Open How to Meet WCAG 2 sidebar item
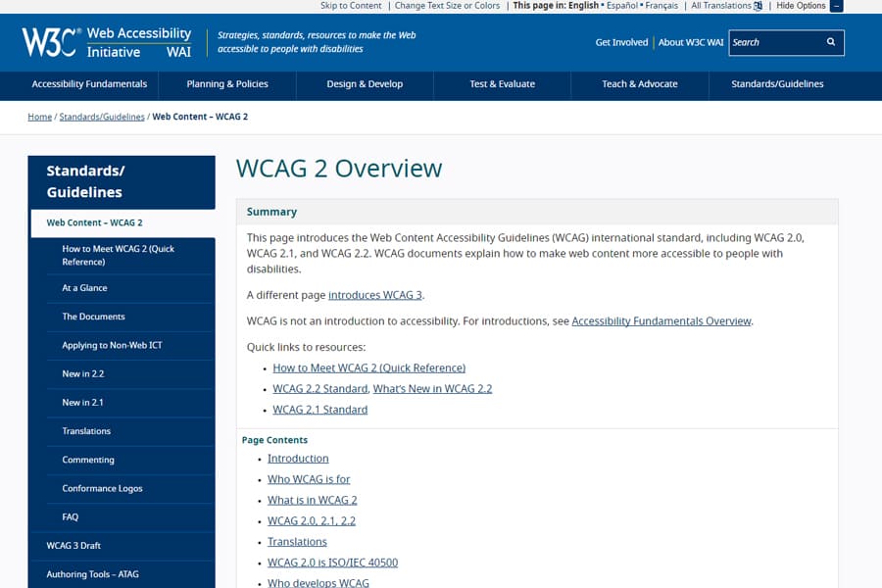The image size is (882, 588). (x=130, y=256)
